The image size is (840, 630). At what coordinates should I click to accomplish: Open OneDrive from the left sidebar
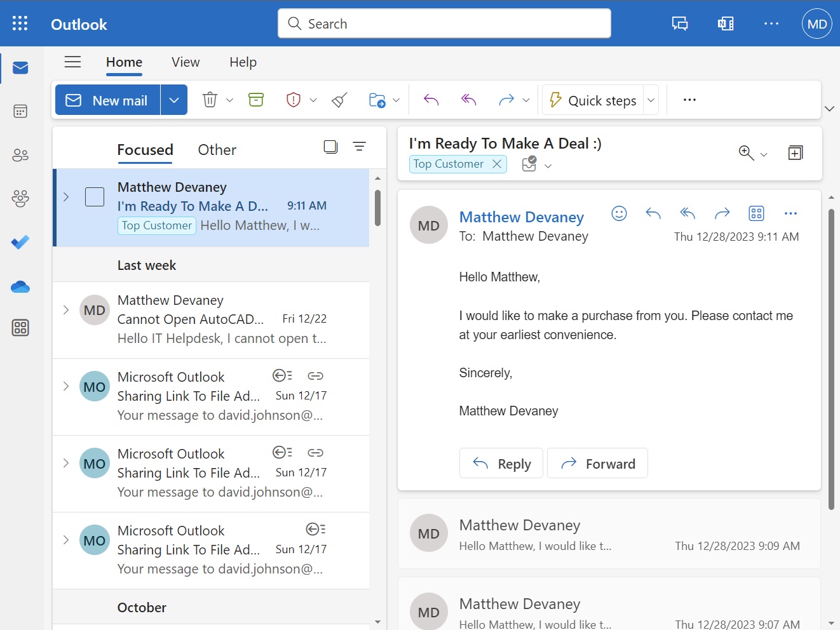point(20,286)
